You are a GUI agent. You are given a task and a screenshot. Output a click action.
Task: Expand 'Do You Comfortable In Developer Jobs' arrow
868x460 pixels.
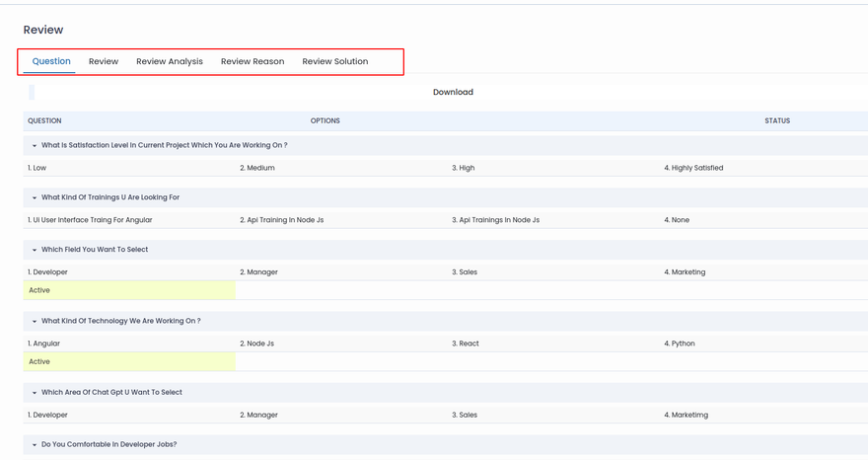(x=35, y=445)
